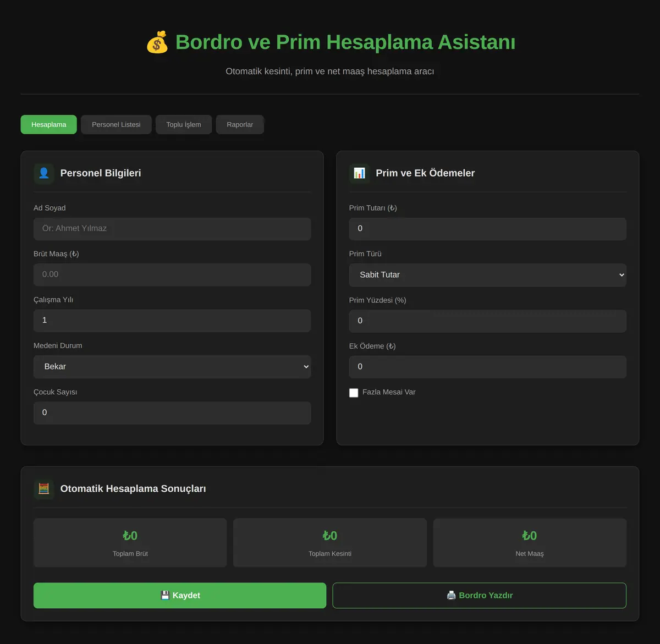
Task: Switch to the Hesaplama tab
Action: point(48,125)
